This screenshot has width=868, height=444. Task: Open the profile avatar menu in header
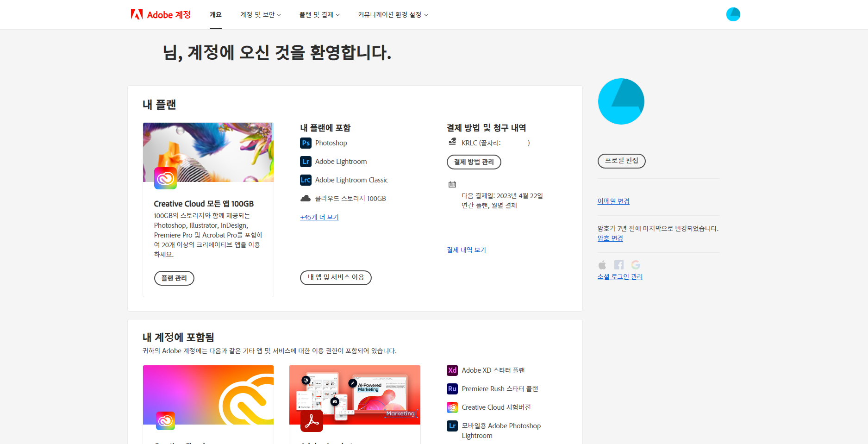point(733,14)
